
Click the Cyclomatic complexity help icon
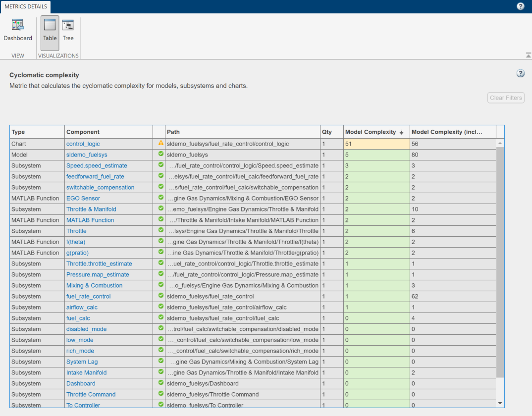[520, 73]
